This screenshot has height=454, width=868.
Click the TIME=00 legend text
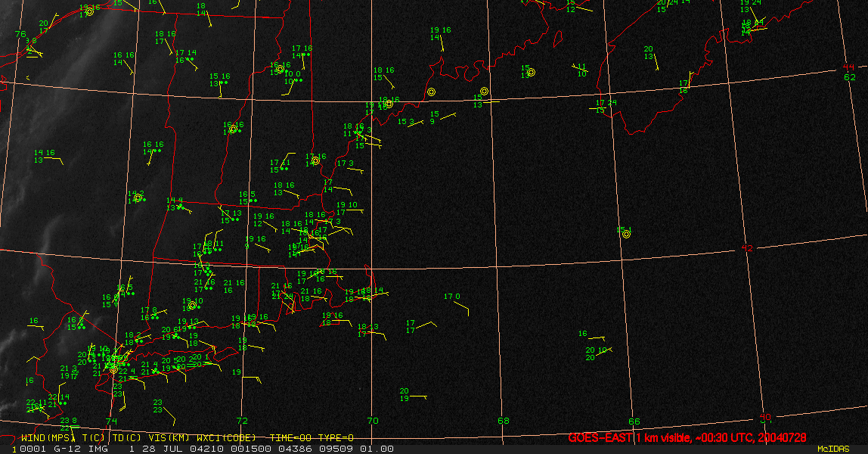coord(290,438)
